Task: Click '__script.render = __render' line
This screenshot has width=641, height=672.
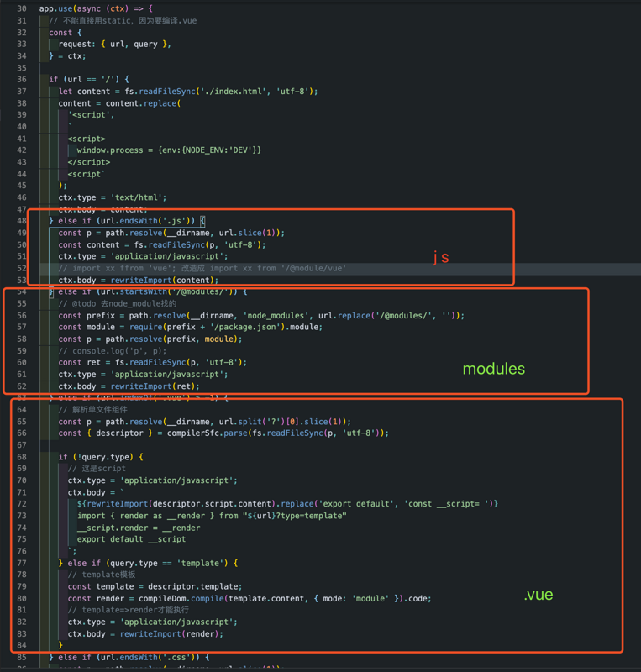Action: [139, 528]
